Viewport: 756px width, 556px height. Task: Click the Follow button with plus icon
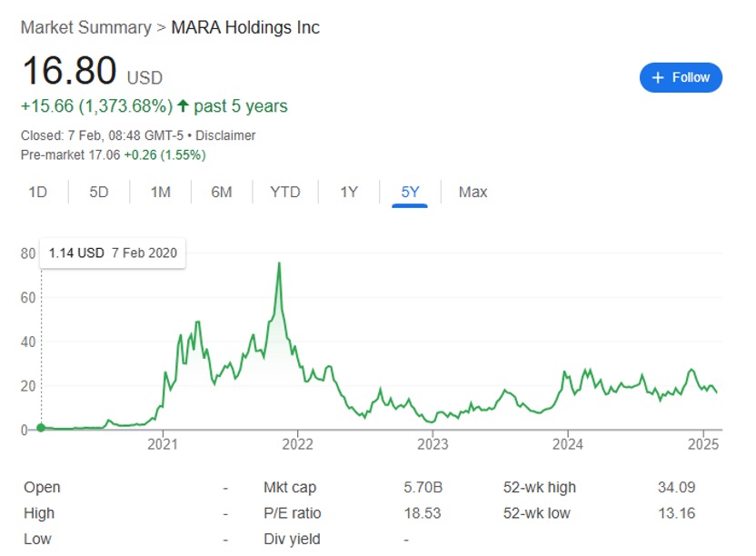coord(681,77)
